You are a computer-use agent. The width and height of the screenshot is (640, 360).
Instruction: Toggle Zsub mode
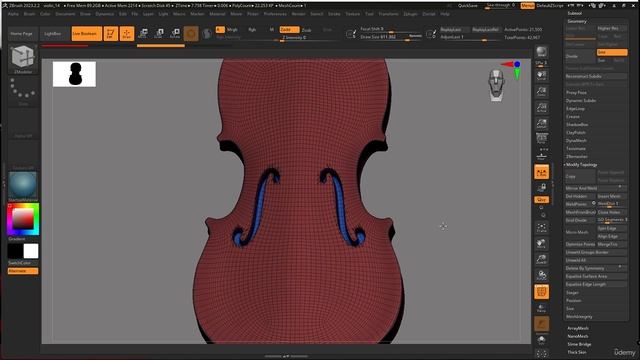click(307, 30)
